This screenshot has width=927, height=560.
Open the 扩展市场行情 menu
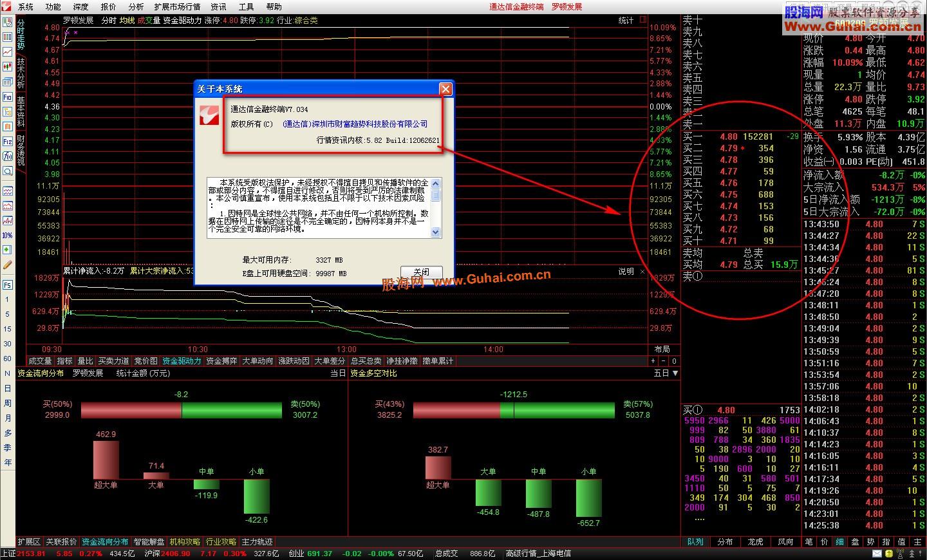177,6
